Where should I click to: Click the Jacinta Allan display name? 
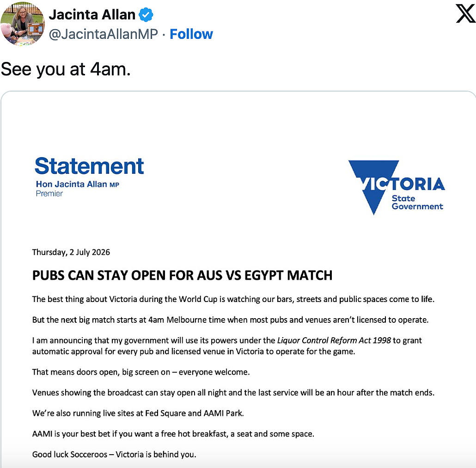coord(92,15)
